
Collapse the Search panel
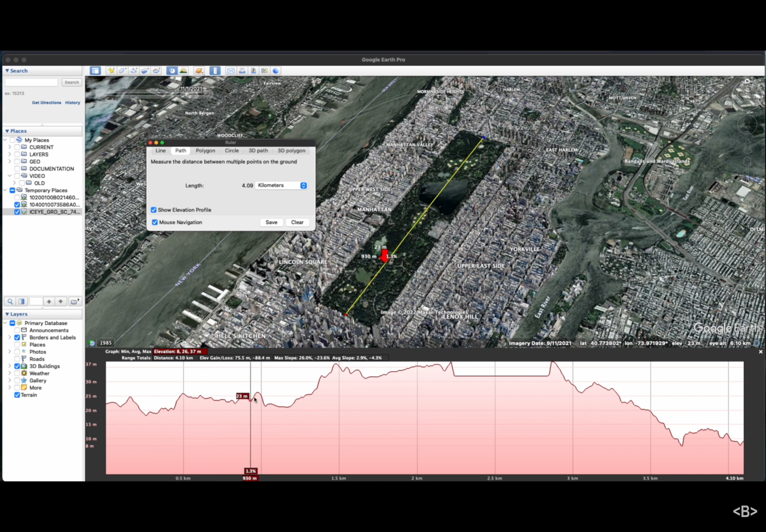pos(7,71)
